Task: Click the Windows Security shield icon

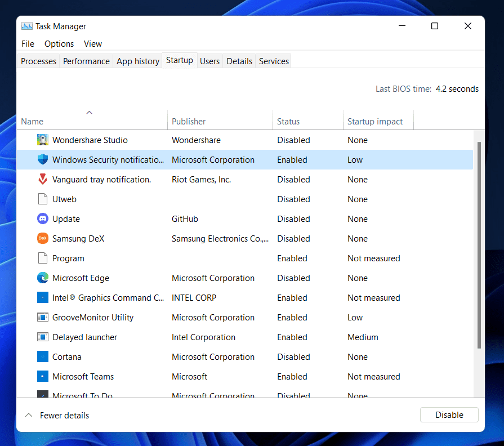Action: click(x=42, y=159)
